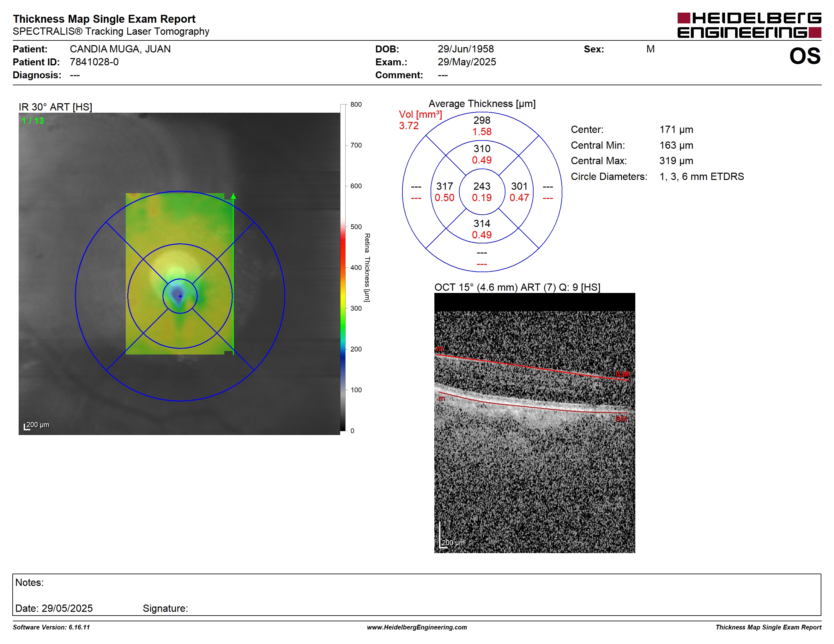Click the Date: 29/05/2025 entry
Image resolution: width=834 pixels, height=644 pixels.
[x=54, y=609]
